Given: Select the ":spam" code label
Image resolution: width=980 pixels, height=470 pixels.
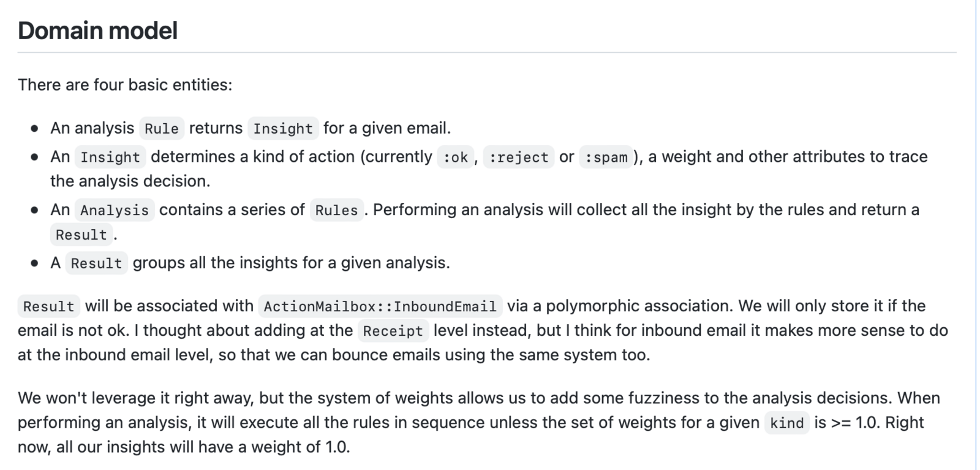Looking at the screenshot, I should point(606,157).
